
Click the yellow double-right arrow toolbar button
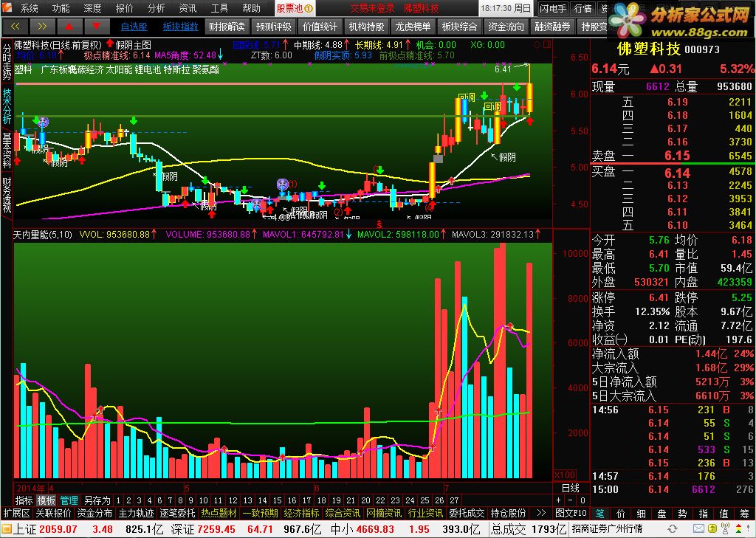click(42, 27)
